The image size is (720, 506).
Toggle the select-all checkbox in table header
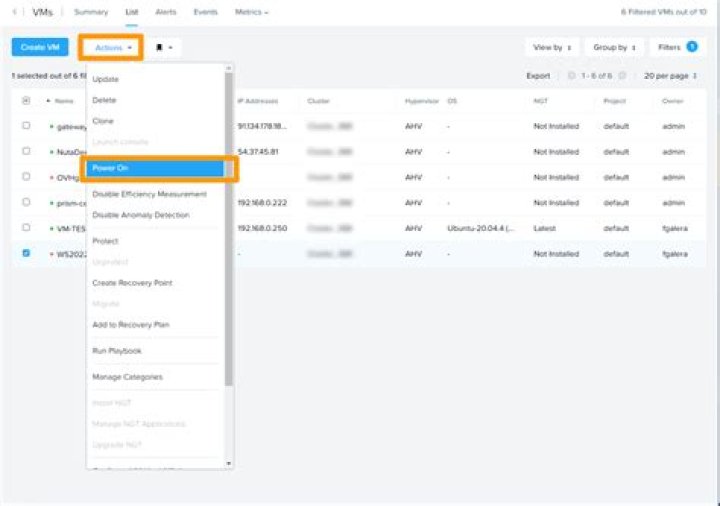[26, 101]
